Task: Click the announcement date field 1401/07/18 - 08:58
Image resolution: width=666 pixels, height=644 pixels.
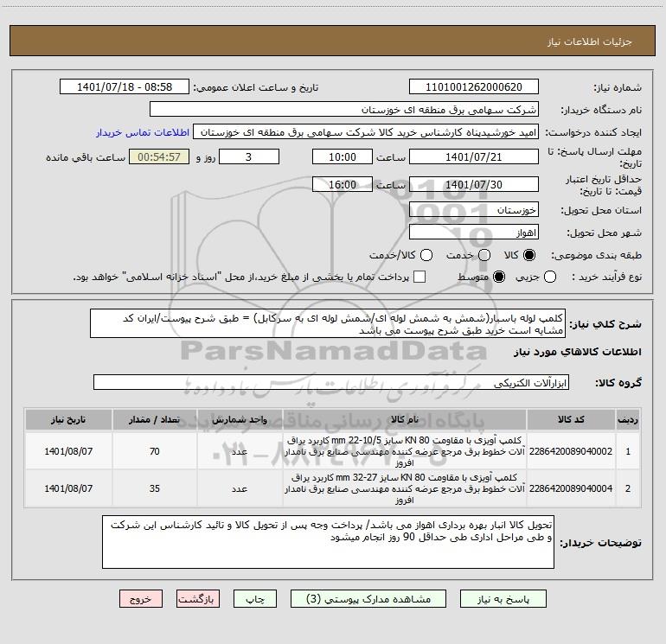Action: click(x=125, y=86)
